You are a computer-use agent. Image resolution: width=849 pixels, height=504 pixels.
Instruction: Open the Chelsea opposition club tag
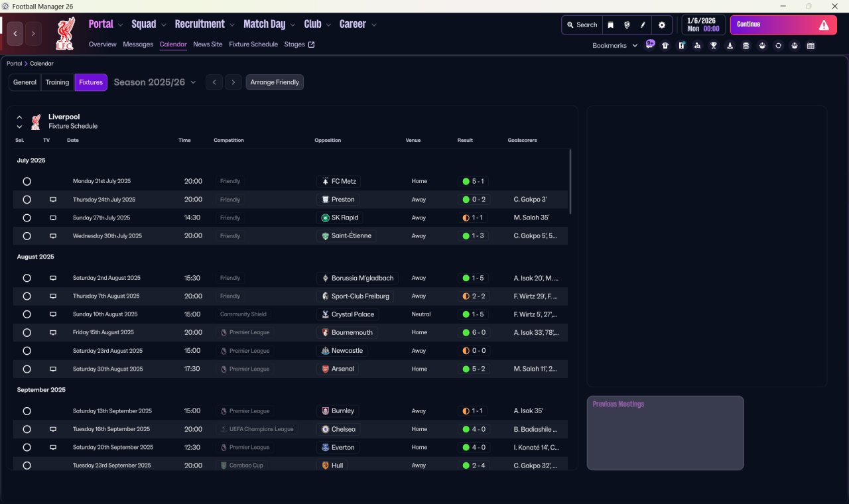tap(339, 429)
